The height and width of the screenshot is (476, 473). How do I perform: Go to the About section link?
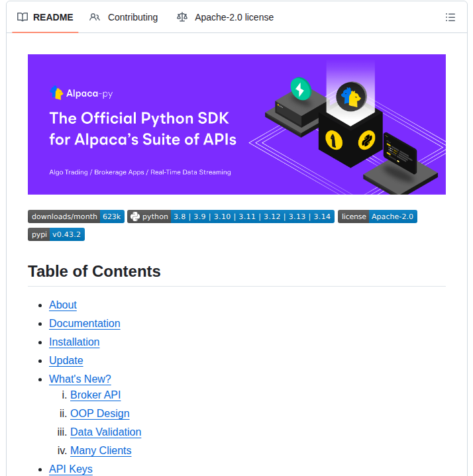[x=63, y=305]
